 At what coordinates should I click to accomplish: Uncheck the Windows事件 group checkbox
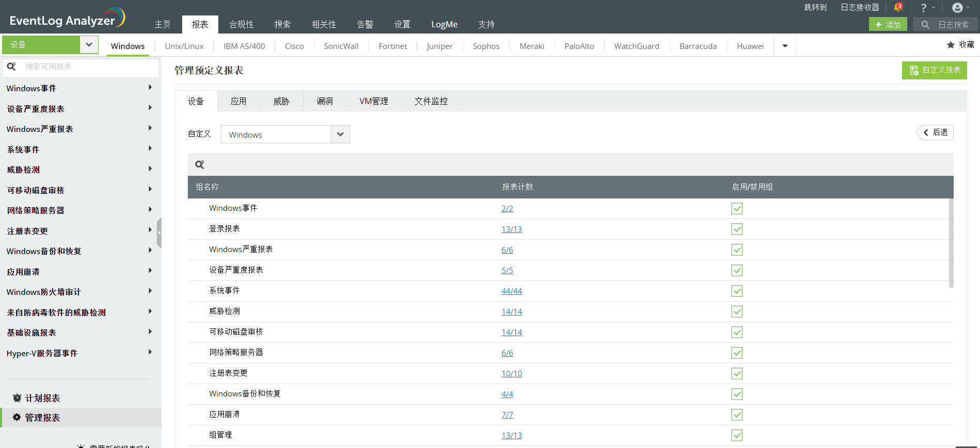pos(737,209)
